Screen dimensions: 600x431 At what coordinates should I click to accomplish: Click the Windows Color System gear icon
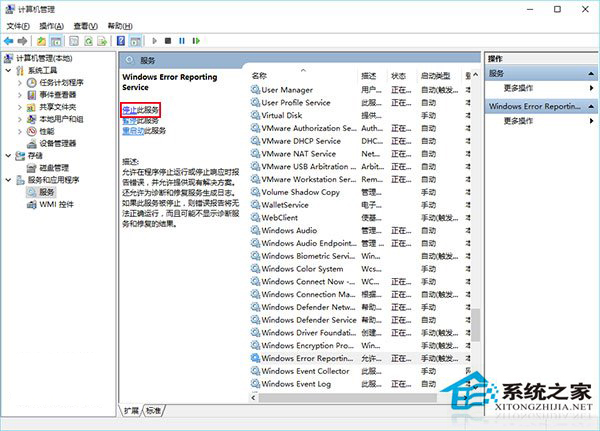click(255, 269)
